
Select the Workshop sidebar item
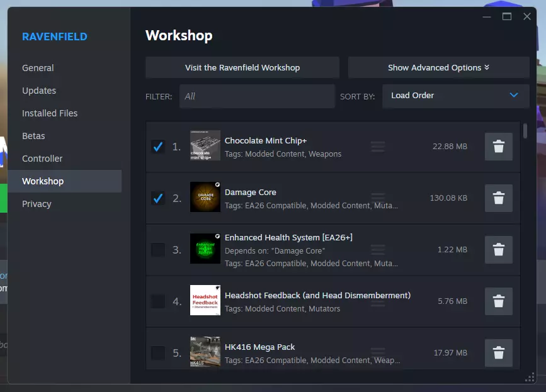click(64, 181)
